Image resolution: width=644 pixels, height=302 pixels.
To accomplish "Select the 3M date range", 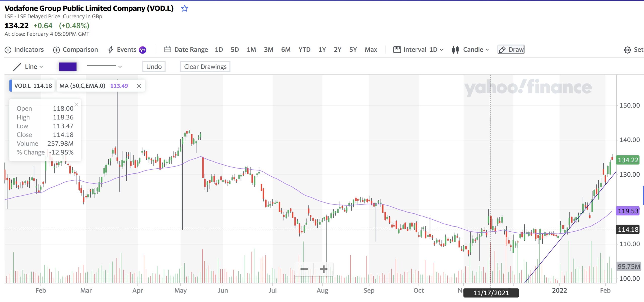I will 268,50.
